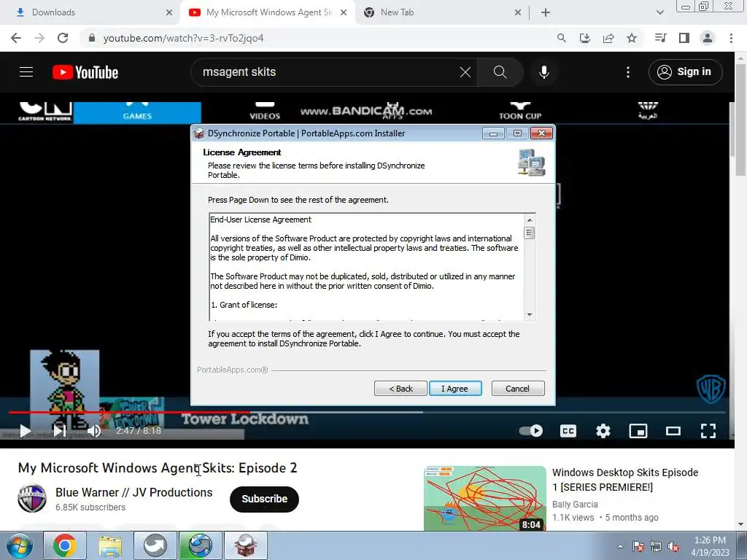
Task: Reload the YouTube page
Action: point(63,38)
